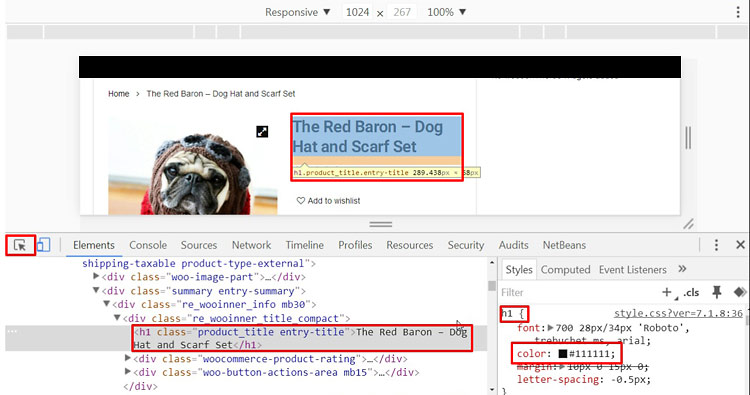Expand the woocommerce-product-rating div
The height and width of the screenshot is (395, 750).
(128, 358)
